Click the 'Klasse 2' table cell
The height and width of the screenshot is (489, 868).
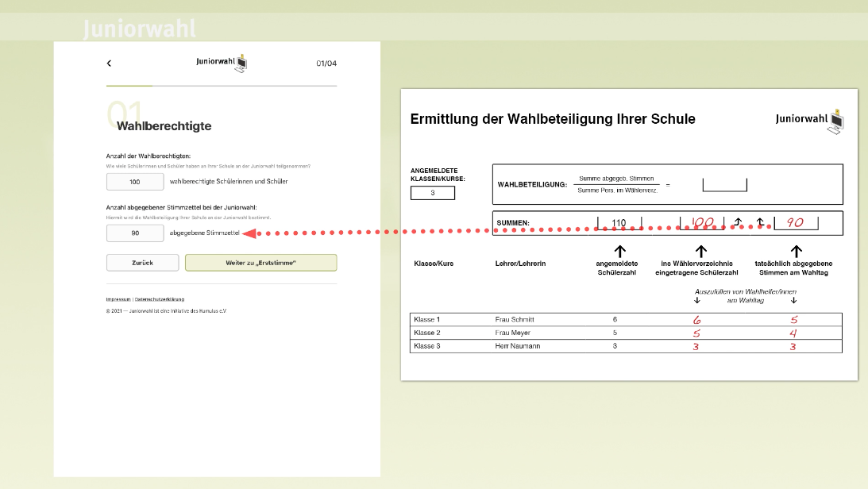pyautogui.click(x=426, y=333)
